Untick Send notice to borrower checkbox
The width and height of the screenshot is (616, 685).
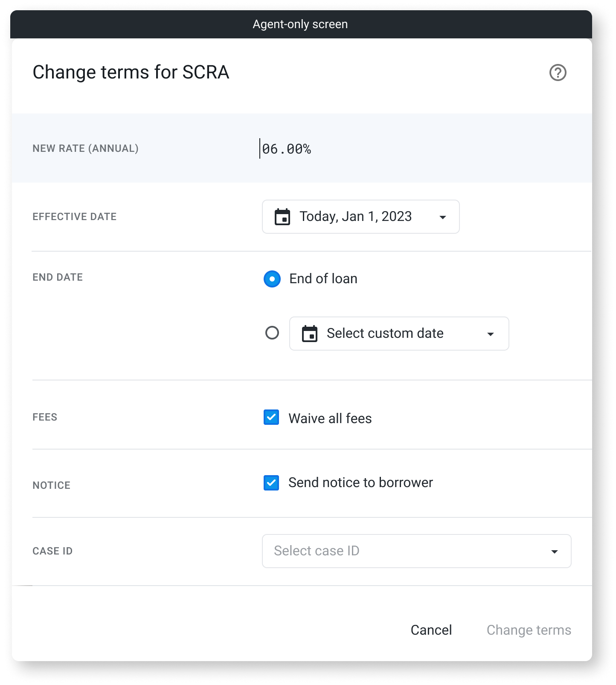pos(271,483)
